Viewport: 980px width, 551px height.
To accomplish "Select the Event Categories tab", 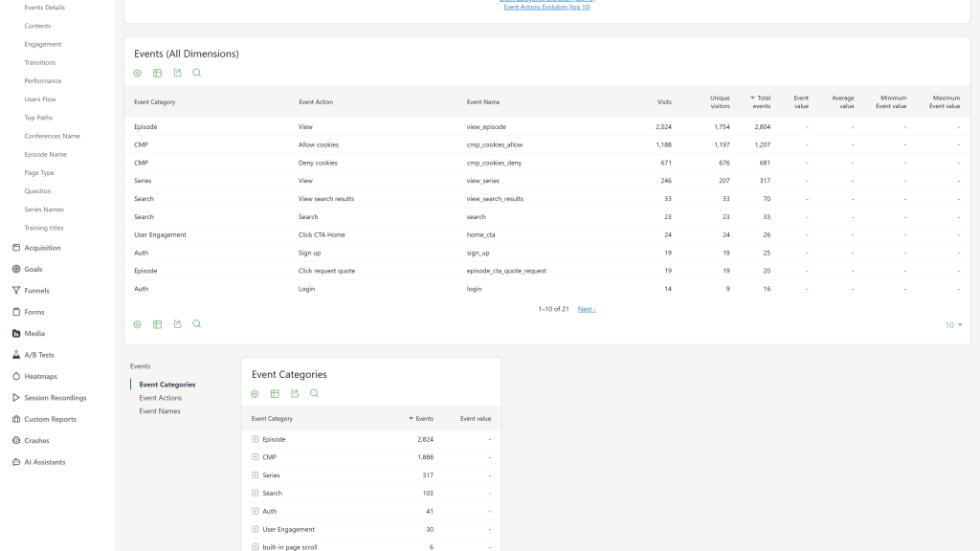I will coord(167,385).
